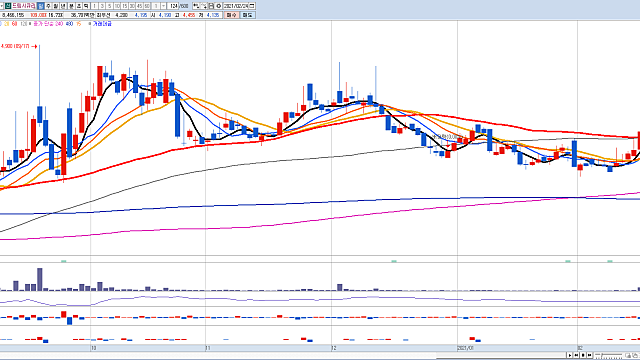The width and height of the screenshot is (640, 360).
Task: Edit the candle count field showing 124
Action: pos(173,6)
